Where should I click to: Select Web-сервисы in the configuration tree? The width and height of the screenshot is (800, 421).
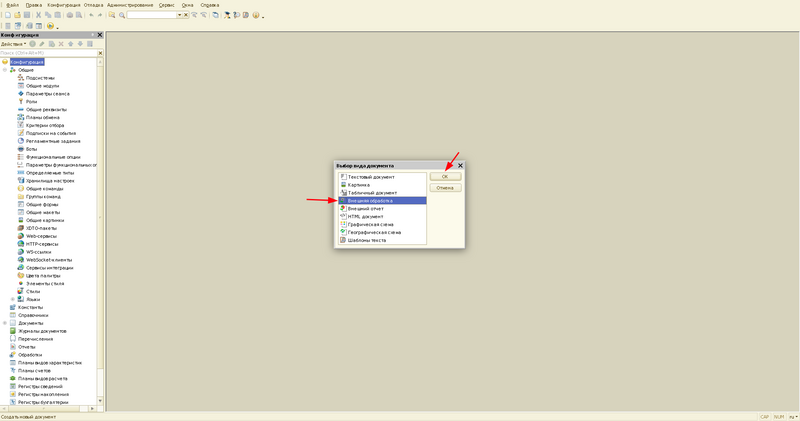pos(41,236)
